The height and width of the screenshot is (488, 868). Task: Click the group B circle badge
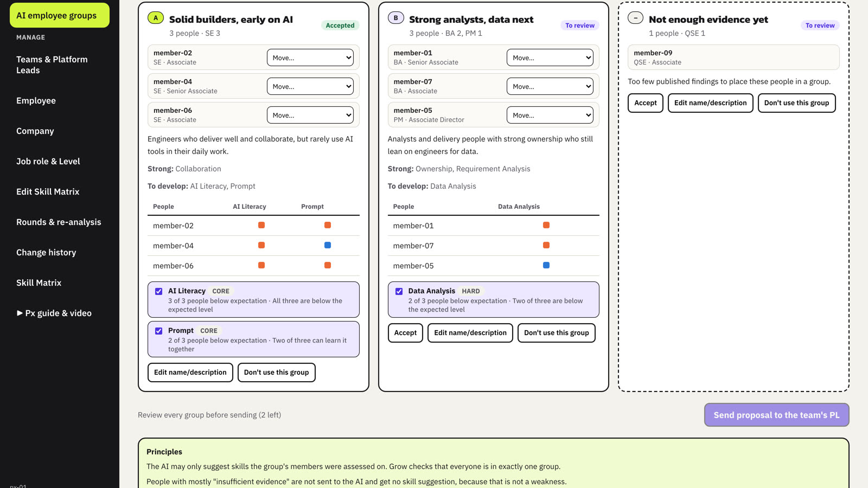coord(396,18)
